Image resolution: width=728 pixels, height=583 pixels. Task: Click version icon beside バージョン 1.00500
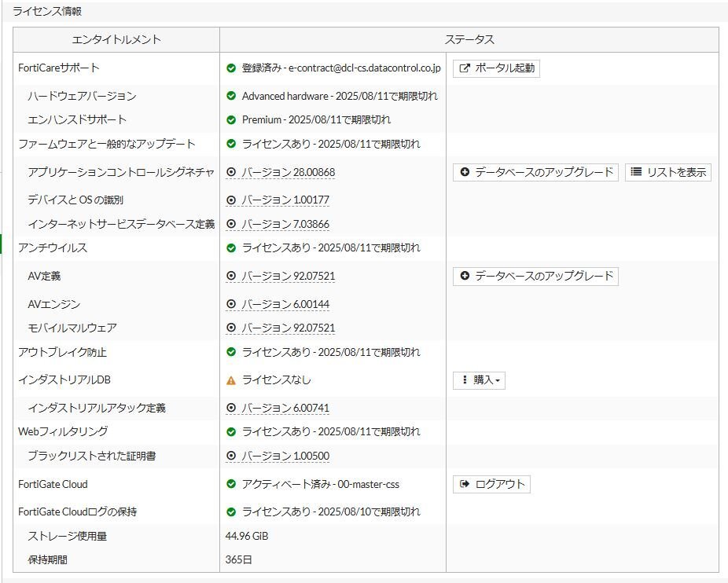coord(231,456)
